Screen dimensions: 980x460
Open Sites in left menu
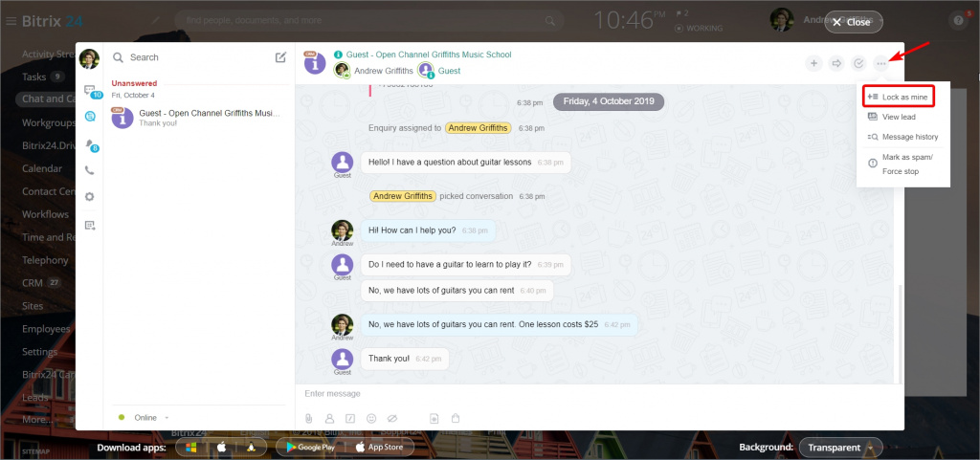(33, 306)
